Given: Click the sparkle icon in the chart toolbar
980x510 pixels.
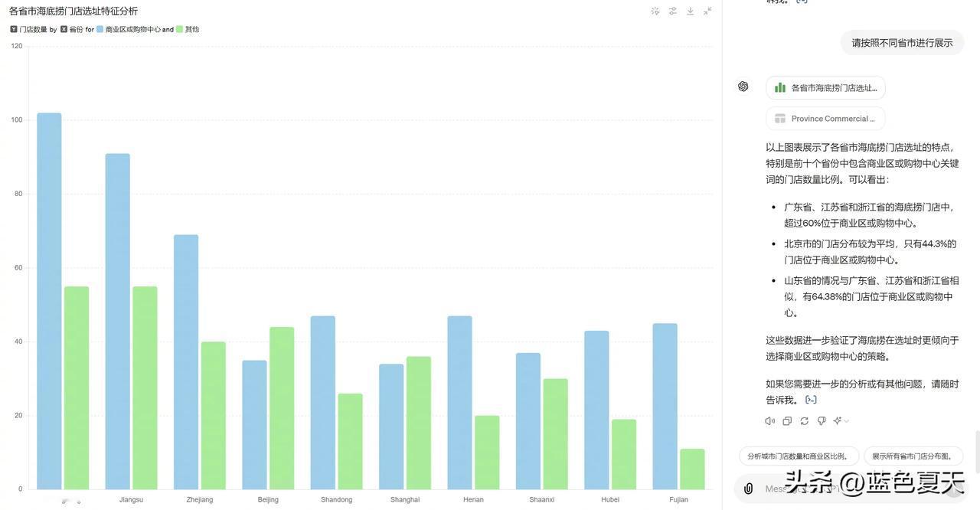Looking at the screenshot, I should click(x=655, y=11).
